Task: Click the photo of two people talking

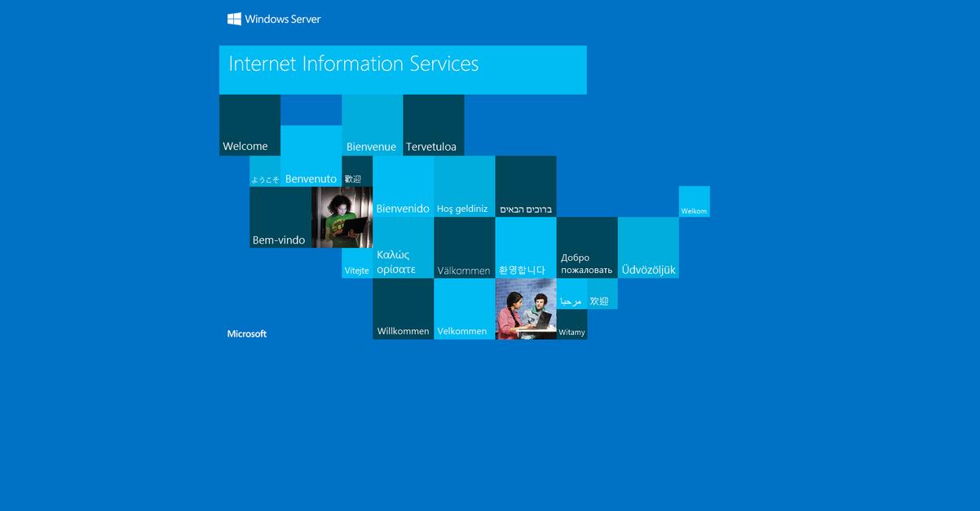Action: 526,309
